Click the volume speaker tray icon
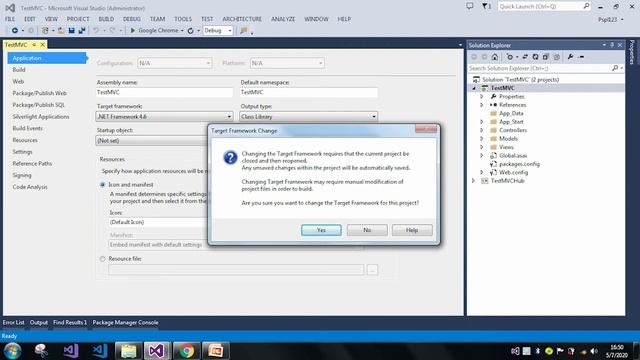 pos(594,351)
